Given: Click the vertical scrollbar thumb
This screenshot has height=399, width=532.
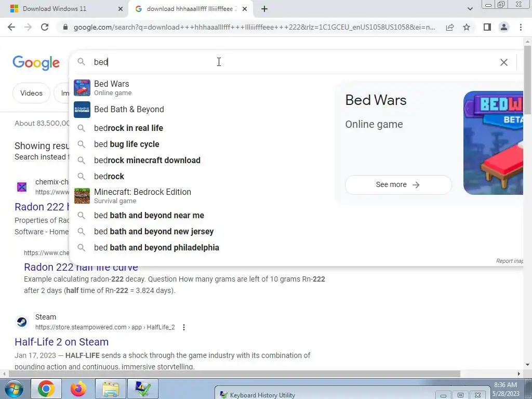Looking at the screenshot, I should 527,79.
